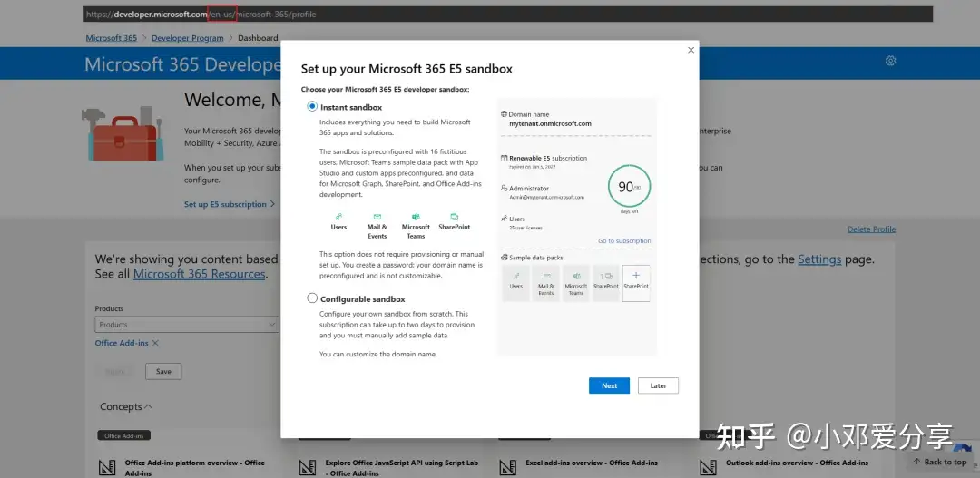
Task: Click the person icon beside Administrator
Action: click(x=505, y=188)
